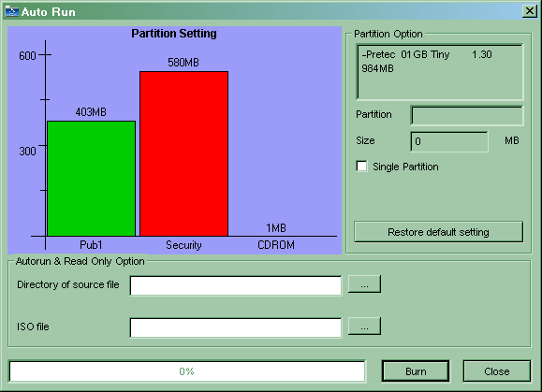
Task: Click the 984MB capacity text
Action: pos(377,68)
